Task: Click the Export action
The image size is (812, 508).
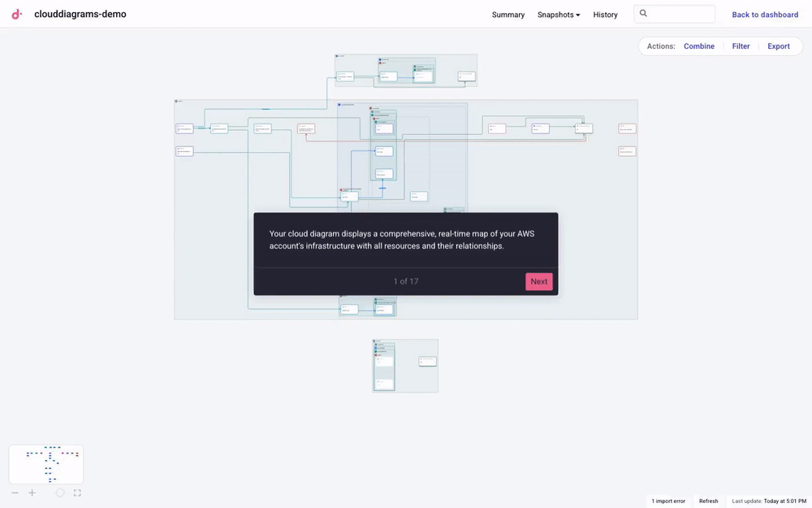Action: [x=779, y=46]
